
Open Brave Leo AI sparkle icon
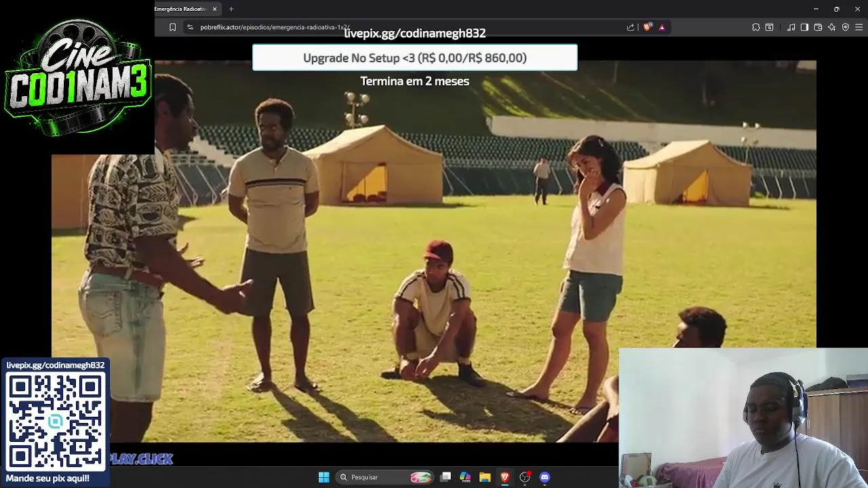(x=832, y=27)
